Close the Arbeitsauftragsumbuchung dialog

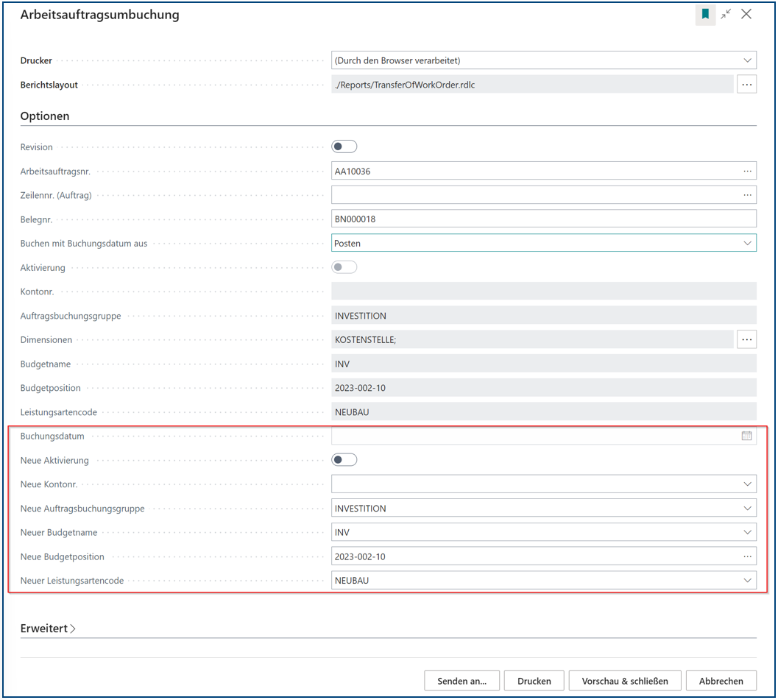click(x=746, y=15)
